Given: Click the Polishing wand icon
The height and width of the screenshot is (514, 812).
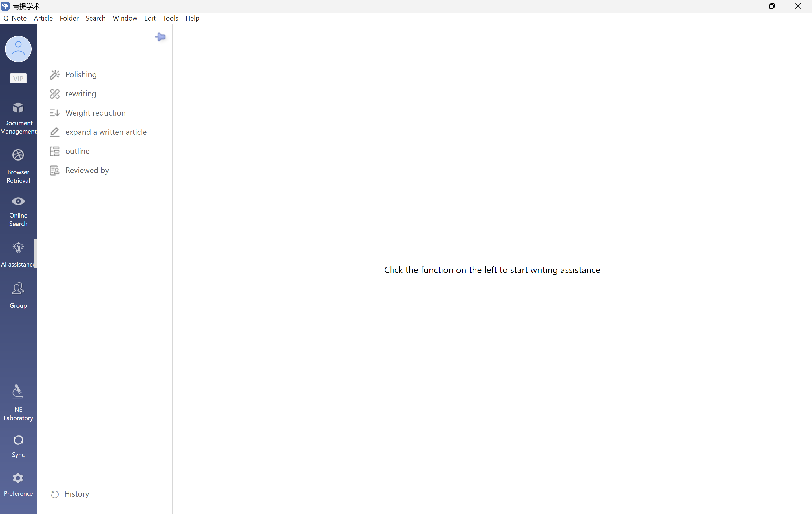Looking at the screenshot, I should click(55, 74).
